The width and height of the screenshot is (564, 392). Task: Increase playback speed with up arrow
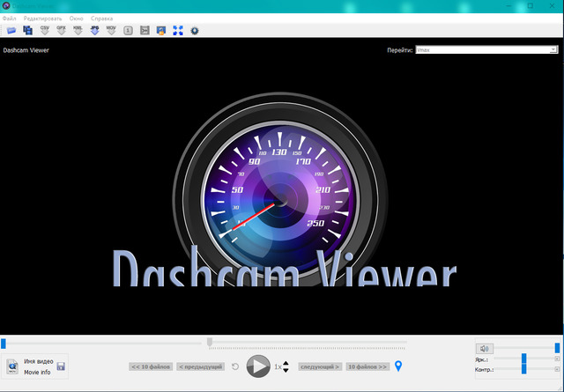point(286,362)
